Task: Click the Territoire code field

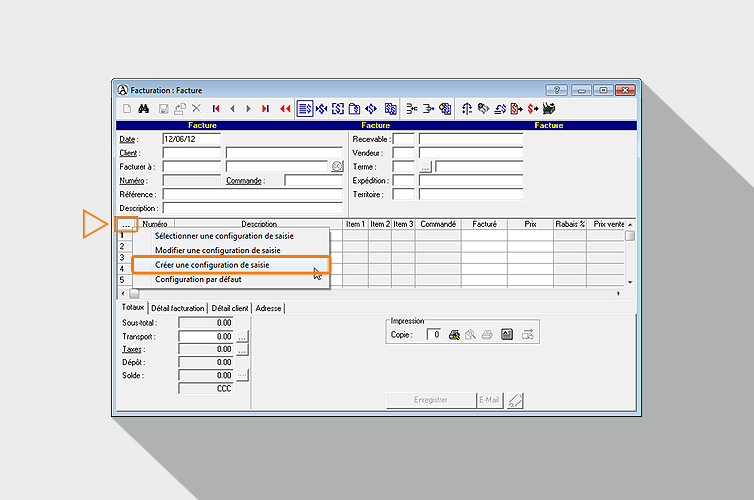Action: click(x=403, y=194)
